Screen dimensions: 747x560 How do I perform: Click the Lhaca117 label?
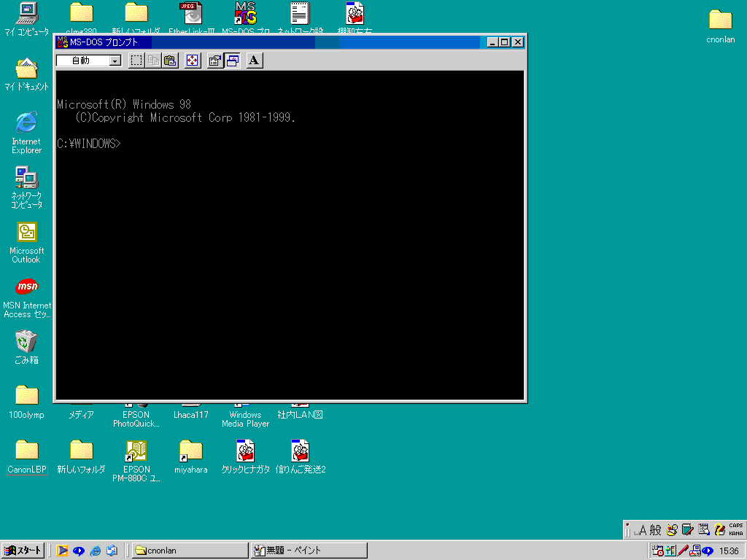(x=190, y=415)
